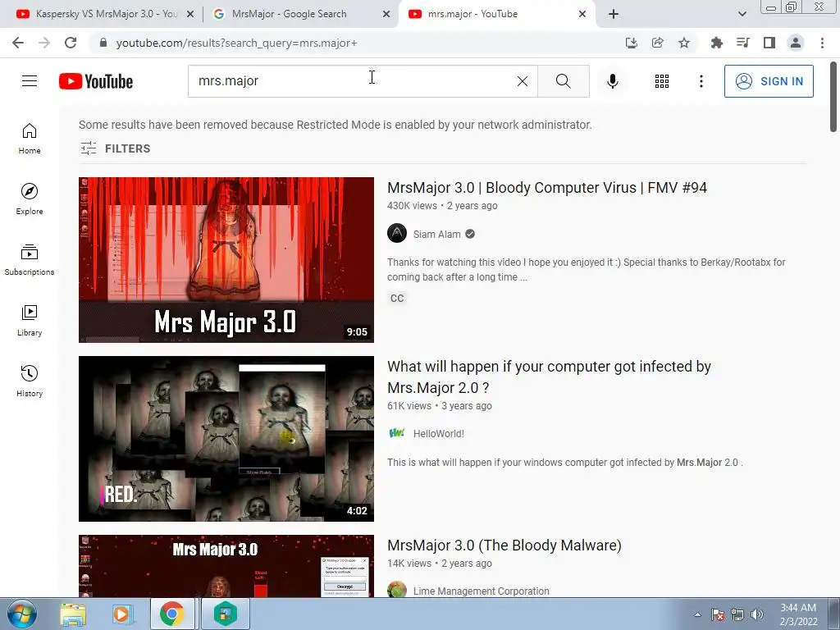Screen dimensions: 840x630
Task: Open the Mrs Major 3.0 thumbnail video
Action: click(x=226, y=260)
